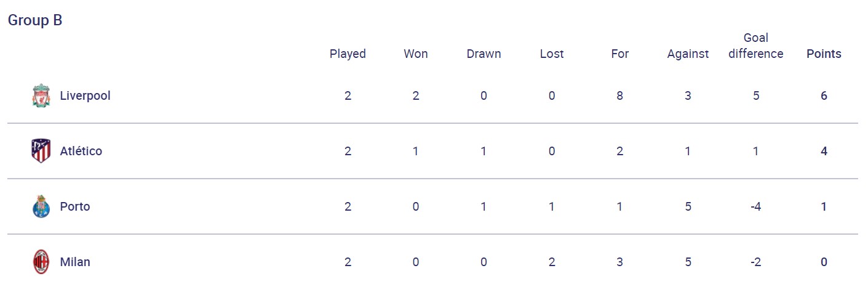This screenshot has height=300, width=868.
Task: Click Porto's goal difference value -4
Action: (755, 207)
